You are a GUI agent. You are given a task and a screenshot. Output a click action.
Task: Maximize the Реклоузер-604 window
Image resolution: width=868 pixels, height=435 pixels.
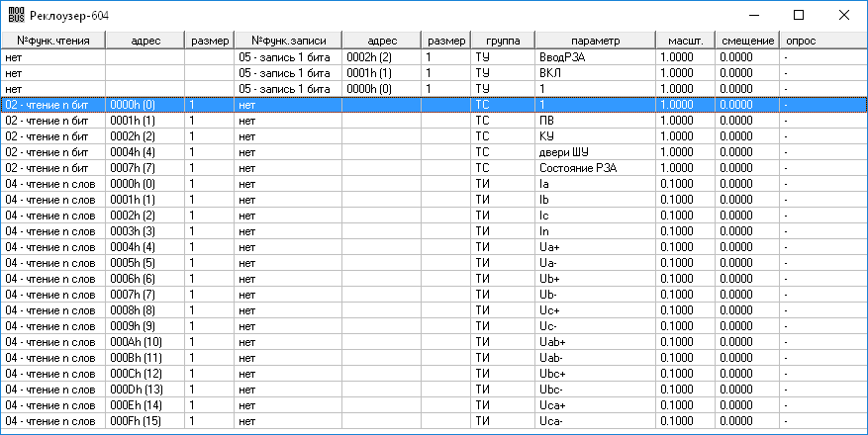(799, 15)
